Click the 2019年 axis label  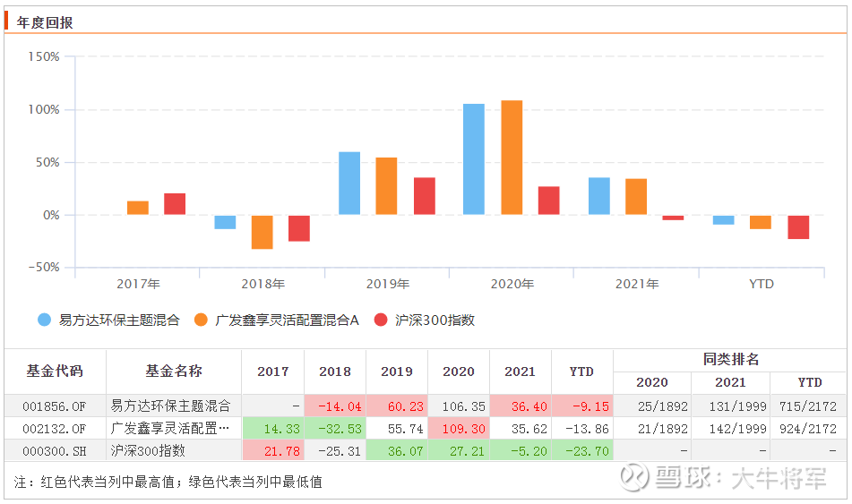(x=387, y=284)
